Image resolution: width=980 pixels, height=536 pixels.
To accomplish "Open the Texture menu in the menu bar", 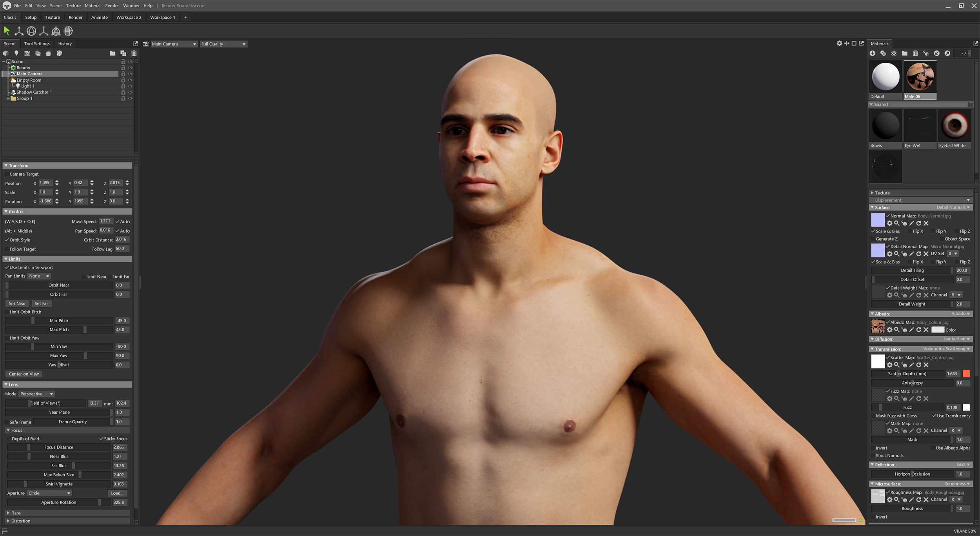I will coord(73,5).
